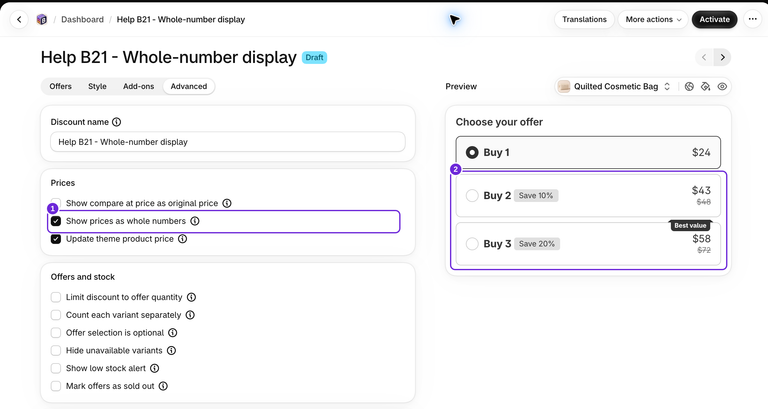Enable Show compare at price as original price
Image resolution: width=768 pixels, height=409 pixels.
pyautogui.click(x=56, y=203)
